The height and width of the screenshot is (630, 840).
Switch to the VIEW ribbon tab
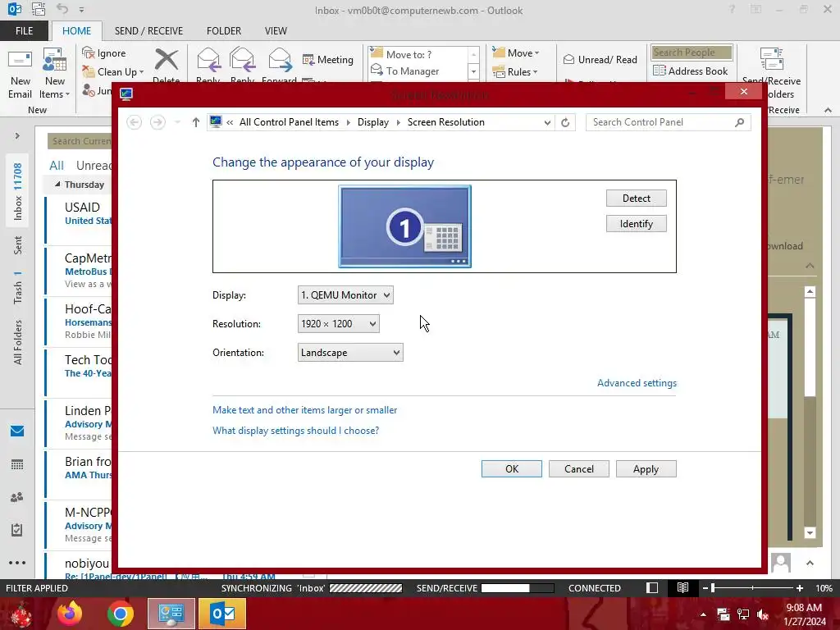276,31
